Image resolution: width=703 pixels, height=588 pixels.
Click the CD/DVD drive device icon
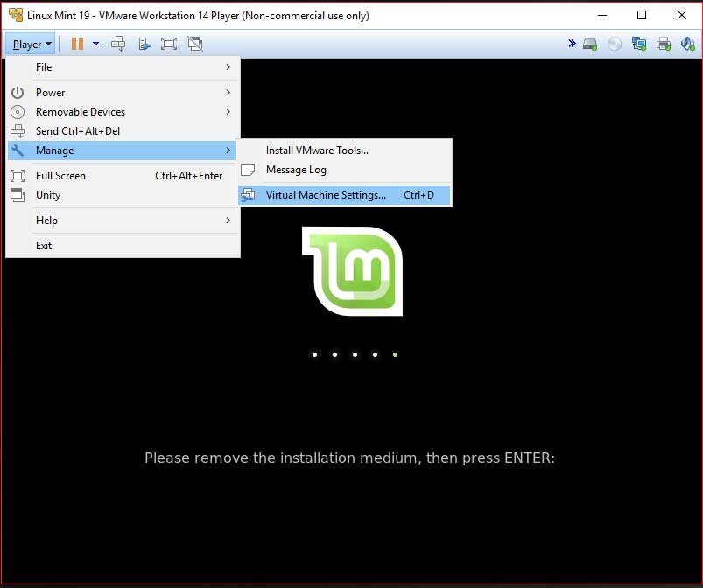click(x=615, y=44)
